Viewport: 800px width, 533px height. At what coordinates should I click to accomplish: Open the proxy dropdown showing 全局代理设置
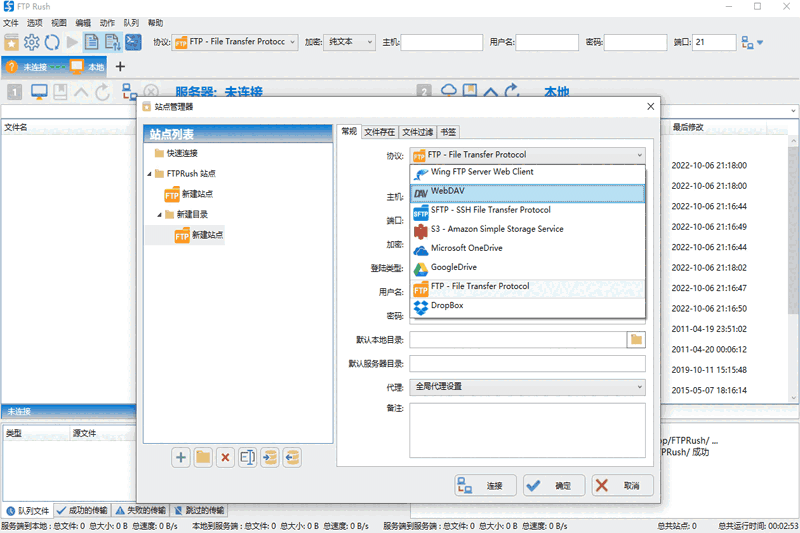tap(528, 387)
